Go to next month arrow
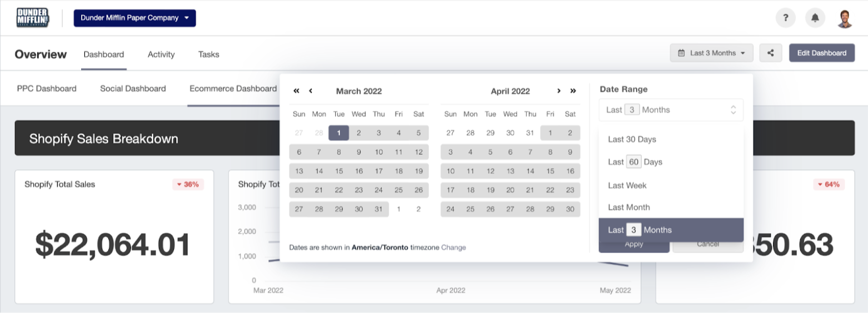Viewport: 868px width, 313px height. (558, 91)
